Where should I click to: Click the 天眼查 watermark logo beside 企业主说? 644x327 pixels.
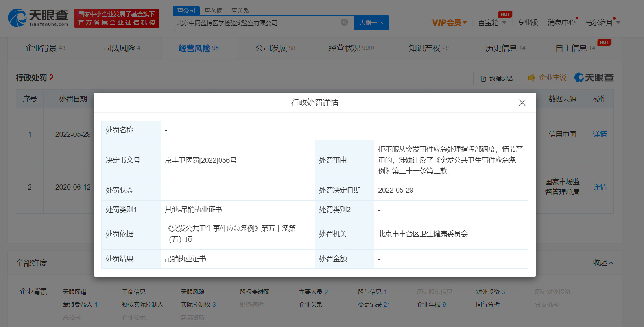click(x=594, y=78)
